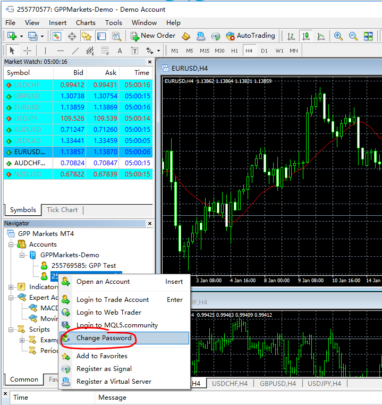Switch to the Symbols tab
Viewport: 382px width, 405px height.
pos(23,210)
